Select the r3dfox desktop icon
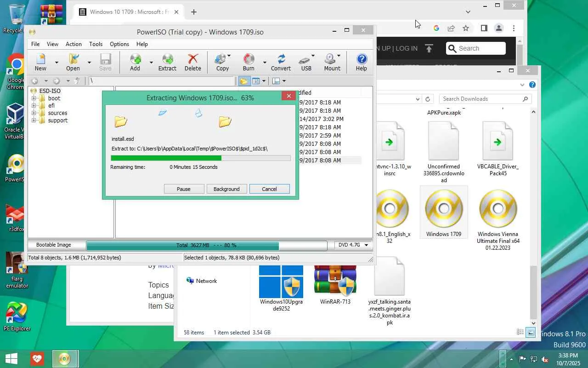 (x=17, y=218)
